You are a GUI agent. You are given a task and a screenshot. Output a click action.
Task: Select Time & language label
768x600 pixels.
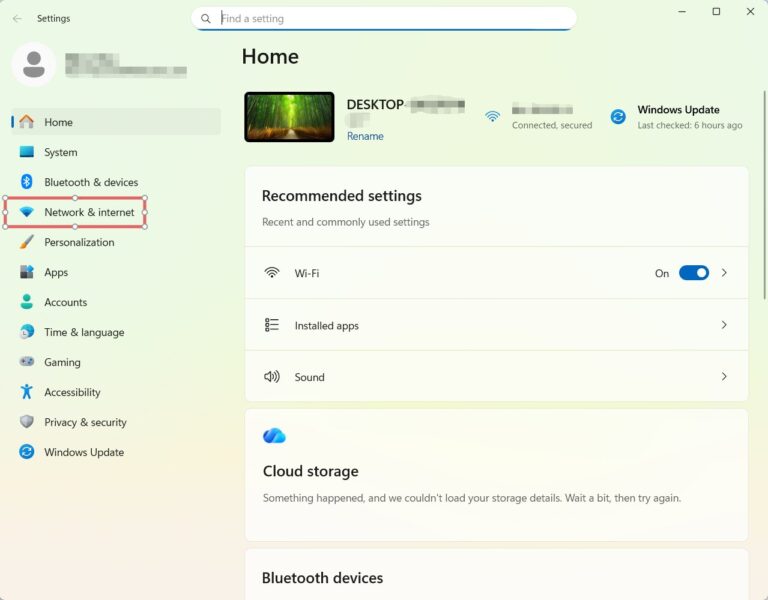point(84,332)
